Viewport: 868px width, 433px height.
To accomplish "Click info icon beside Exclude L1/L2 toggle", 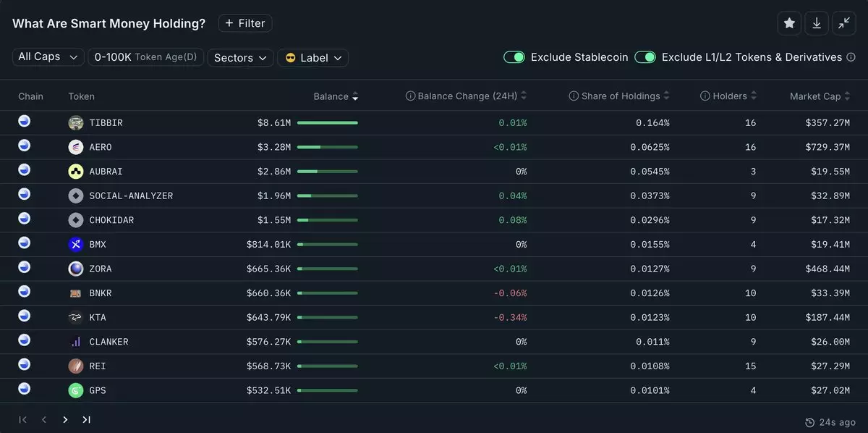I will [851, 57].
